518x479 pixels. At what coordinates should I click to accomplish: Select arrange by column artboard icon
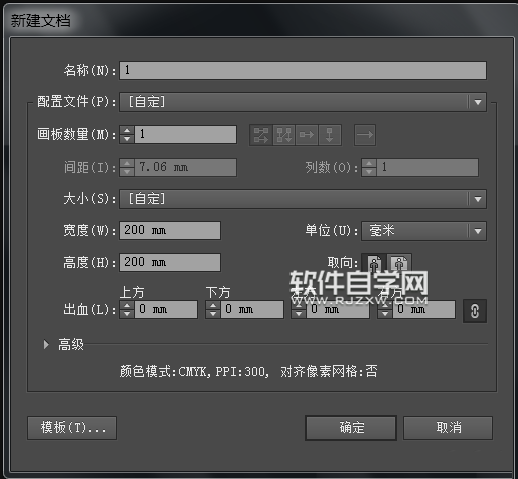[x=330, y=135]
